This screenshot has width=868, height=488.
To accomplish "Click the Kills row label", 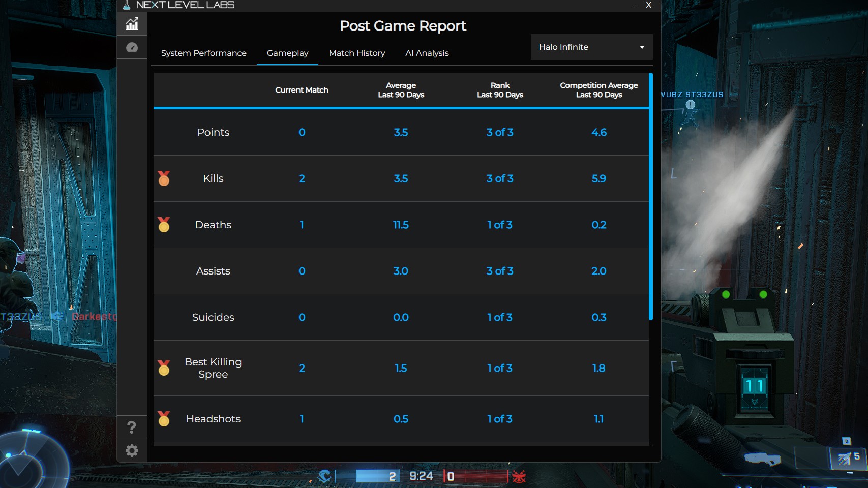I will [213, 178].
